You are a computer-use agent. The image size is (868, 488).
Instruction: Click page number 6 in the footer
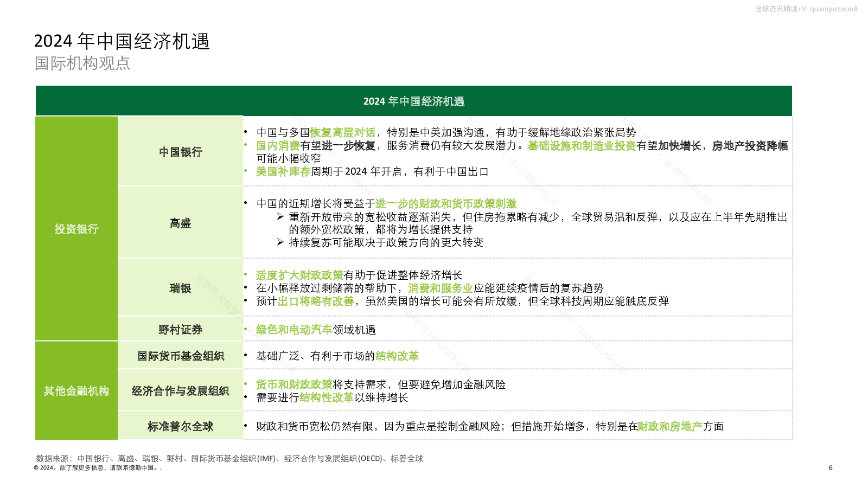[831, 468]
